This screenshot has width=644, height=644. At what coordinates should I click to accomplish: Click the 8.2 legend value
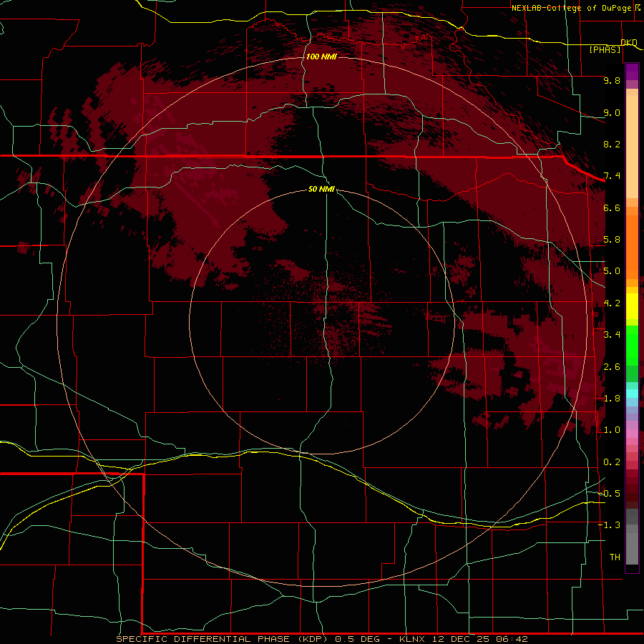tap(612, 144)
